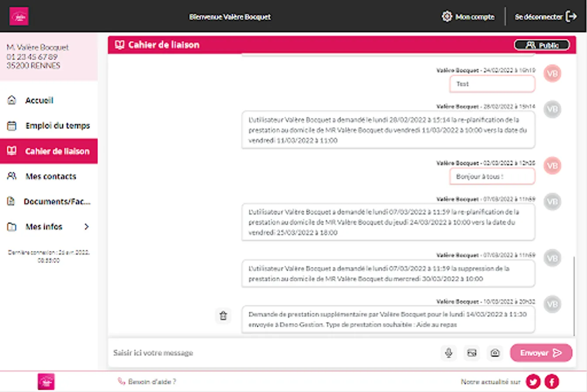
Task: Click the phone number 01 23 45 67 89
Action: [x=32, y=57]
